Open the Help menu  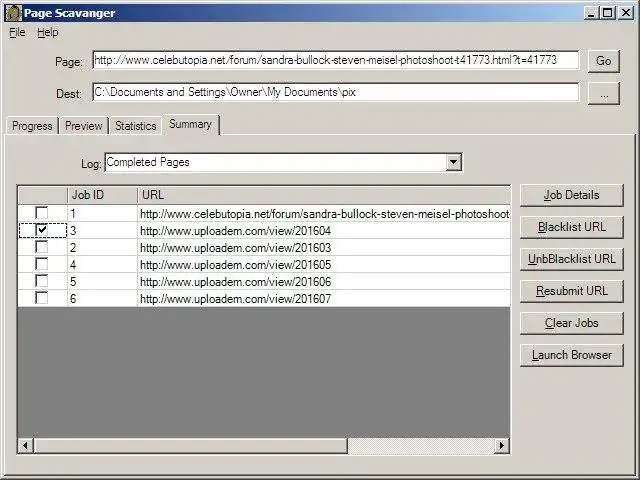tap(48, 32)
